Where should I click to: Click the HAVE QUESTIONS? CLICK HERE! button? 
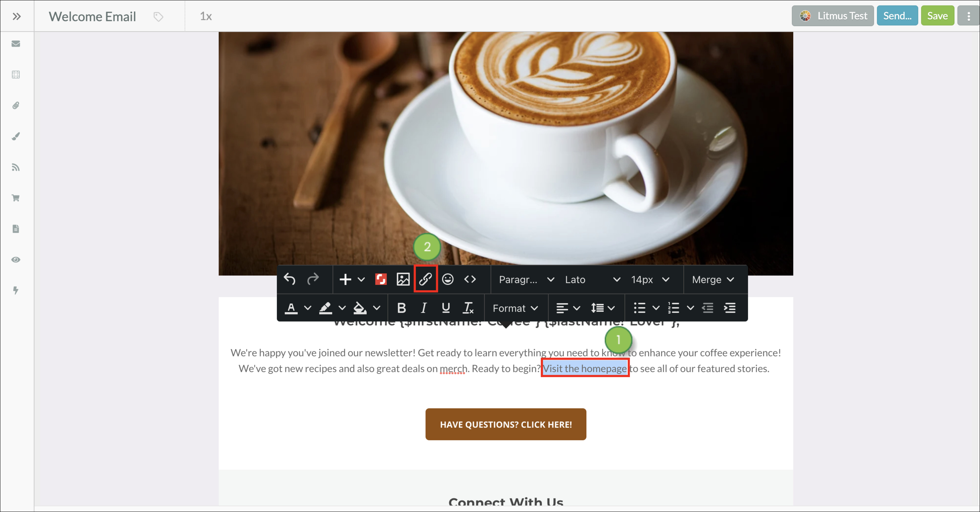click(x=506, y=424)
